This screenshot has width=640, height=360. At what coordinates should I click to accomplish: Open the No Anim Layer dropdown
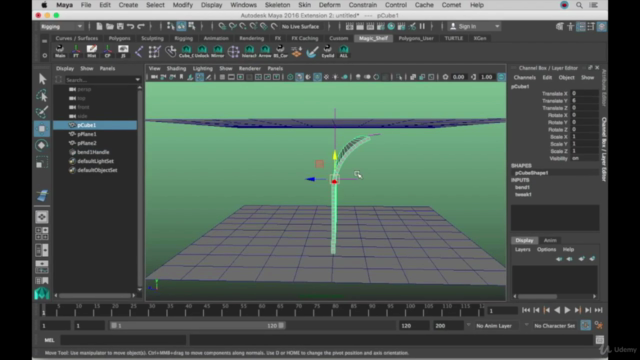[497, 326]
